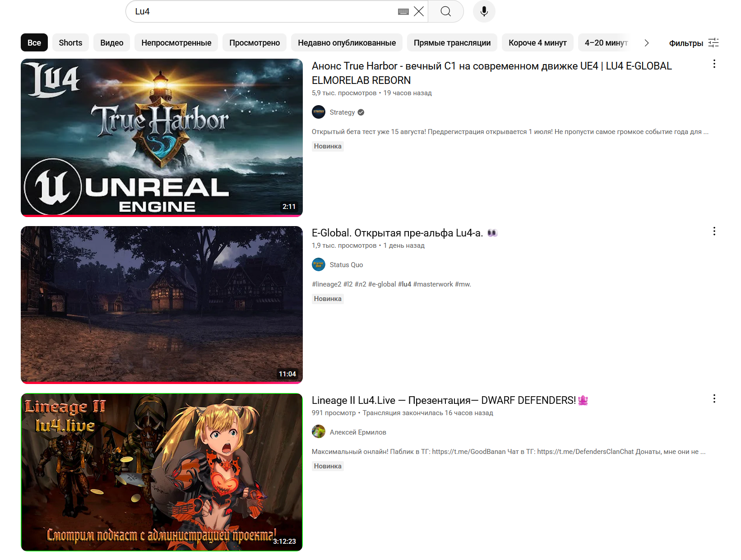Click the Новинка badge under True Harbor video
This screenshot has width=741, height=560.
tap(328, 146)
